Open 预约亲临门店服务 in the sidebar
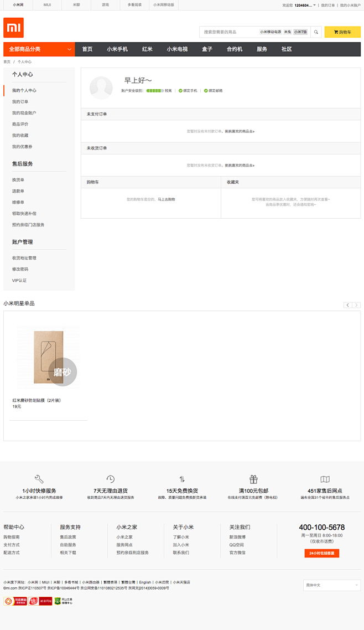This screenshot has width=364, height=630. point(28,225)
